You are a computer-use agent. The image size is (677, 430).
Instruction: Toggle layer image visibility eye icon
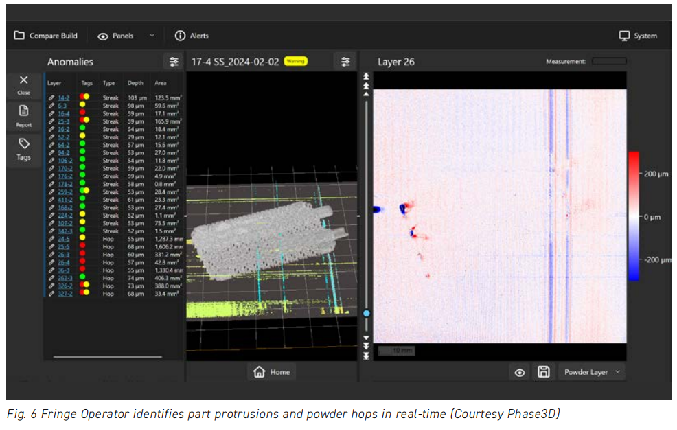click(x=520, y=372)
